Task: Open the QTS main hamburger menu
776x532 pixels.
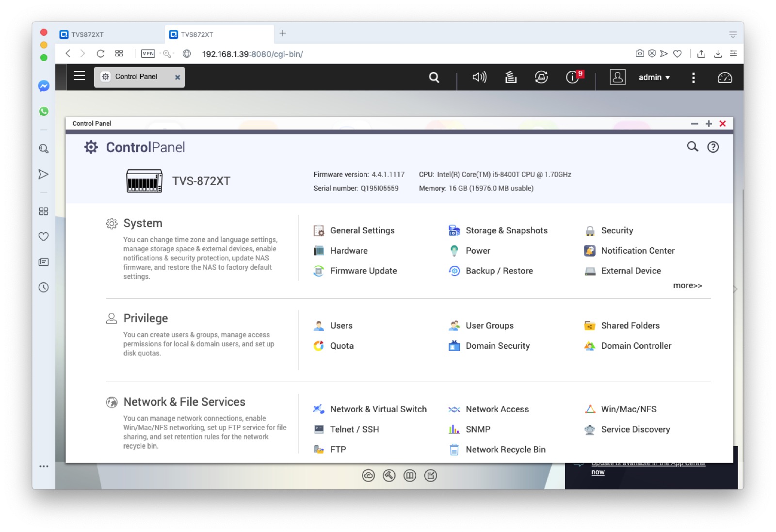Action: 79,76
